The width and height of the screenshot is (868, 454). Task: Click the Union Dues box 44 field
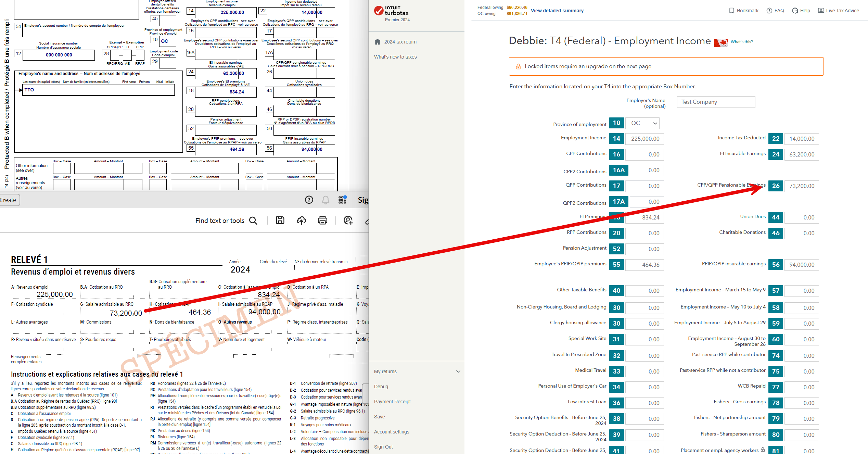[x=802, y=217]
